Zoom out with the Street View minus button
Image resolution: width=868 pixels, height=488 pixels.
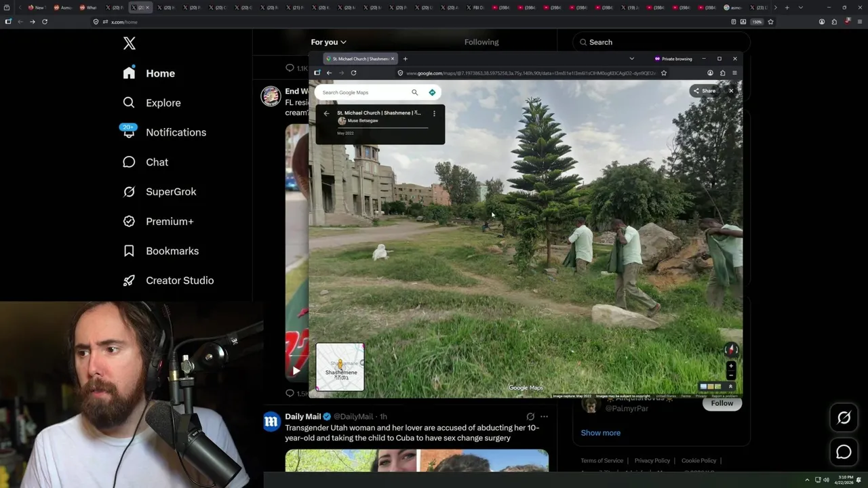coord(730,375)
